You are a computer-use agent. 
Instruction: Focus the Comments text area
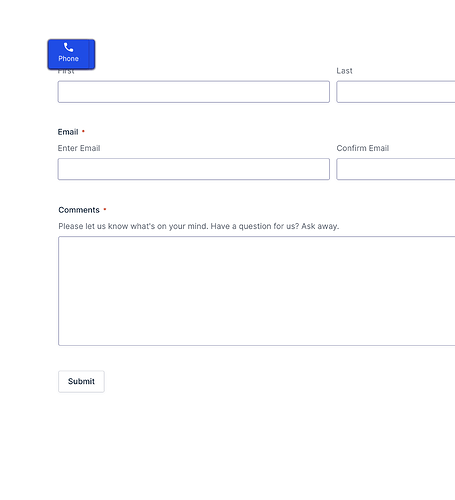[257, 291]
